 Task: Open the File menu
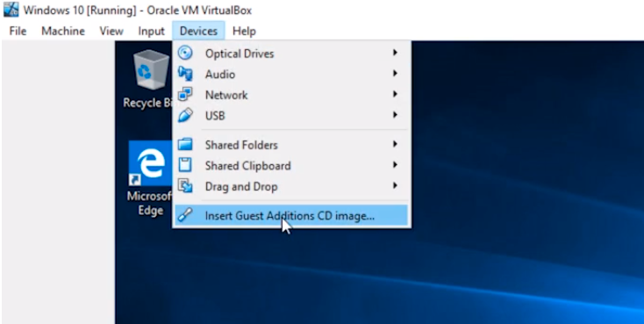click(x=18, y=32)
